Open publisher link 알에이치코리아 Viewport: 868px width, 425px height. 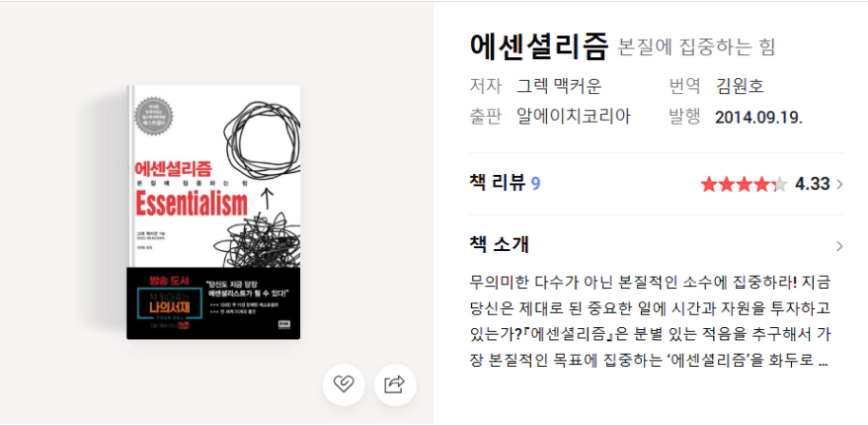[x=574, y=117]
